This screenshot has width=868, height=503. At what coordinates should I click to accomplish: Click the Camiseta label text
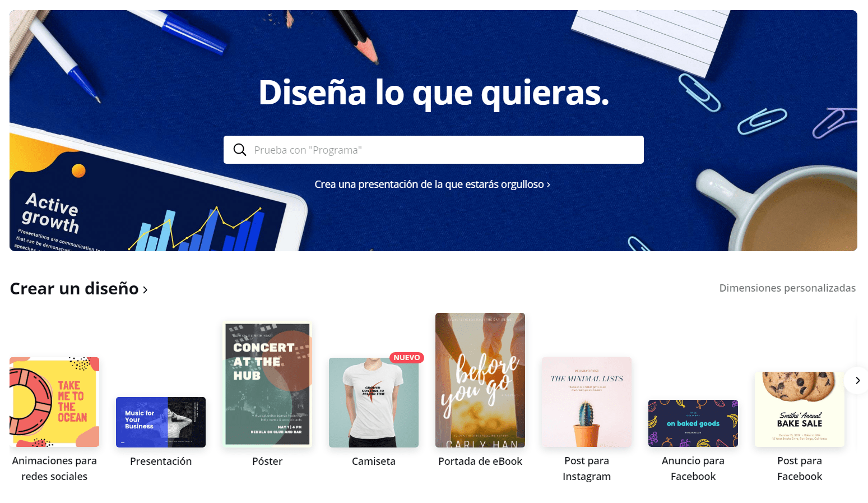pyautogui.click(x=374, y=461)
